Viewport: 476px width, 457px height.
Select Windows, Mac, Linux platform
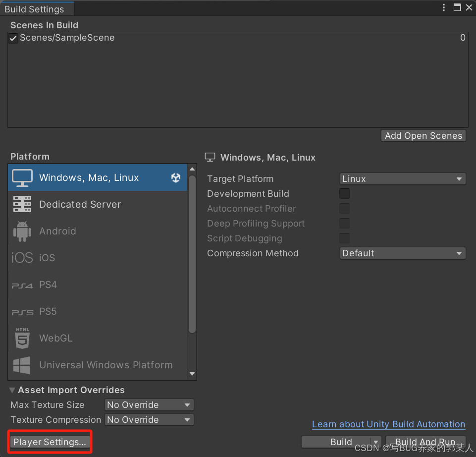98,177
